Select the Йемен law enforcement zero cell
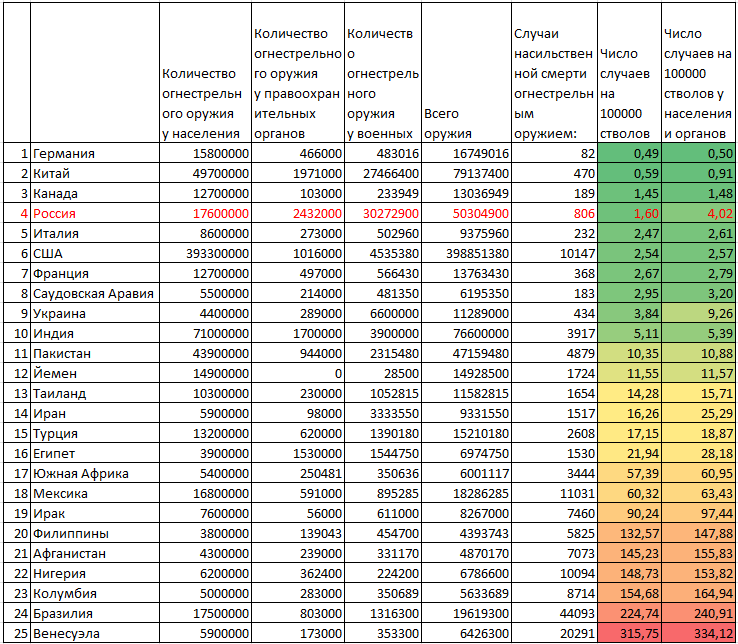The width and height of the screenshot is (738, 644). 298,374
